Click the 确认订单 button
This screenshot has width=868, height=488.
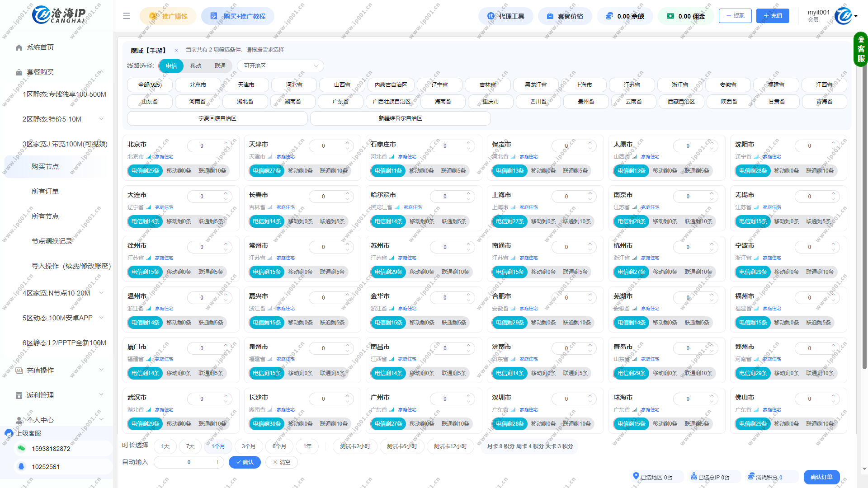[821, 477]
